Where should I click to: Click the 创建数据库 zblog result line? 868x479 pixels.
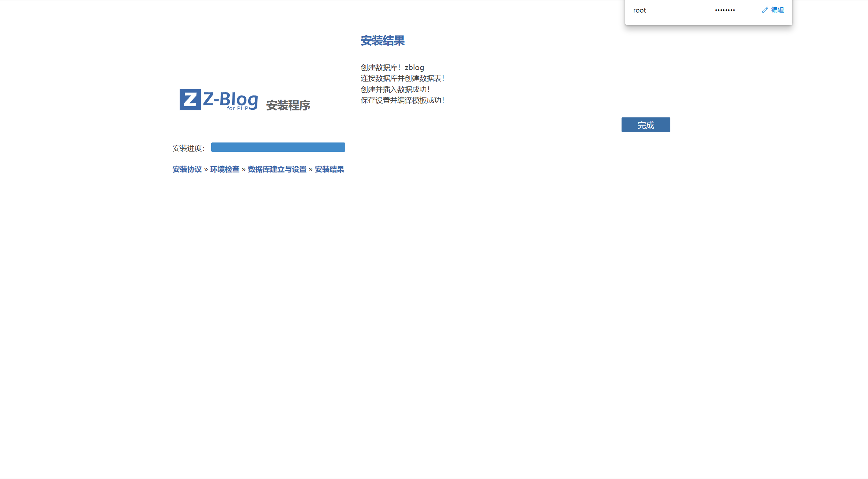tap(392, 68)
